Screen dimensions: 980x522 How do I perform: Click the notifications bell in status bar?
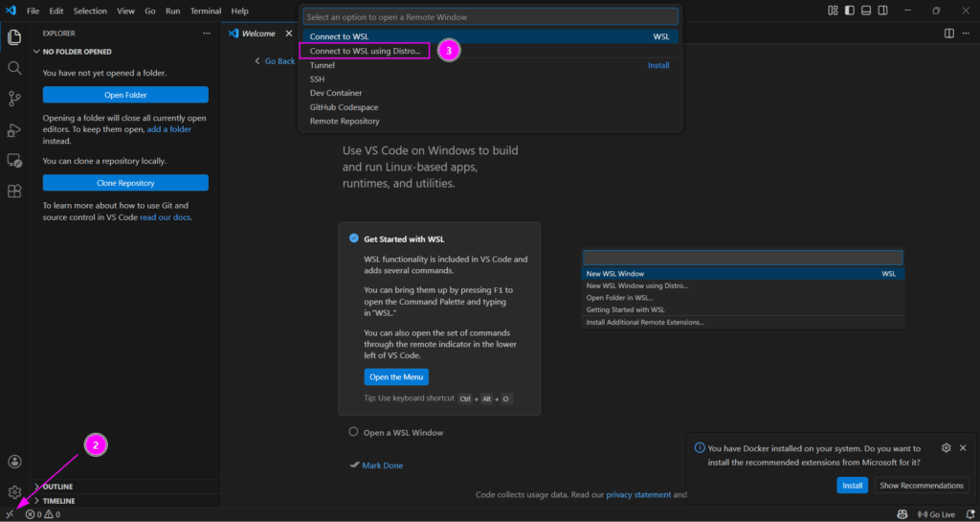point(970,514)
